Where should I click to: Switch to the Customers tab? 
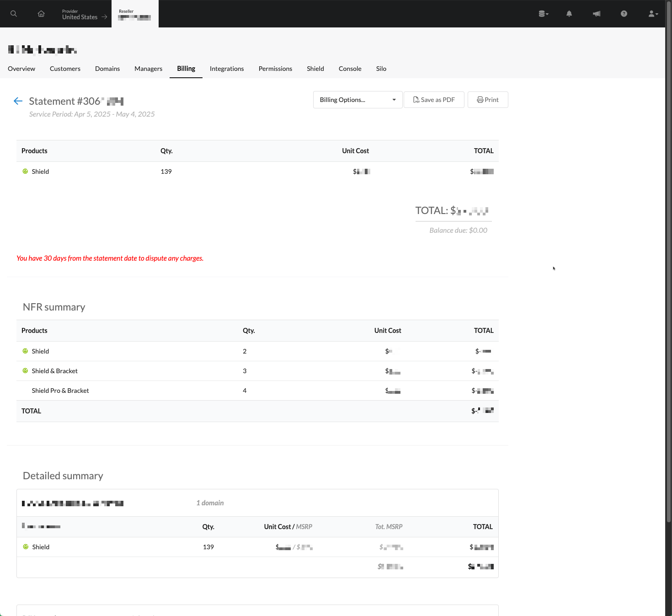(65, 69)
